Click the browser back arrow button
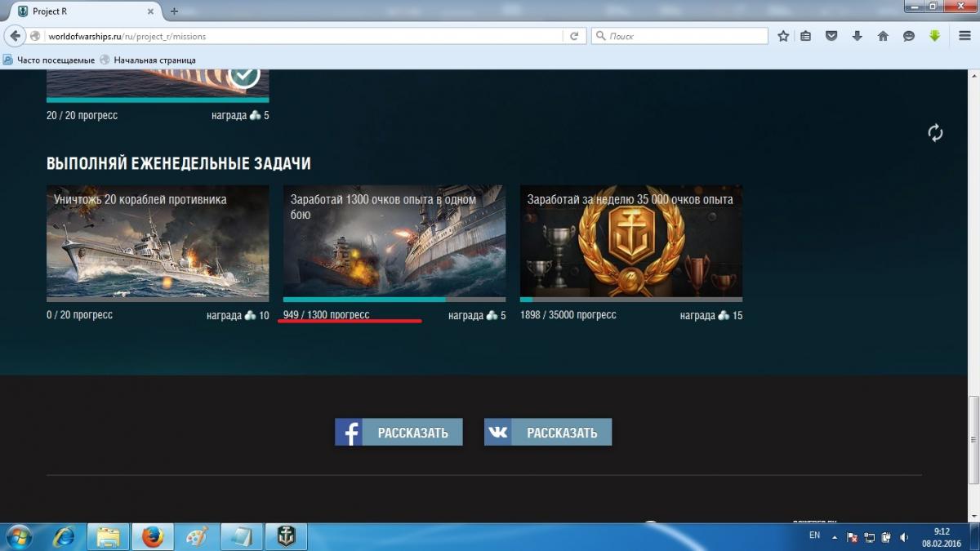 point(15,36)
